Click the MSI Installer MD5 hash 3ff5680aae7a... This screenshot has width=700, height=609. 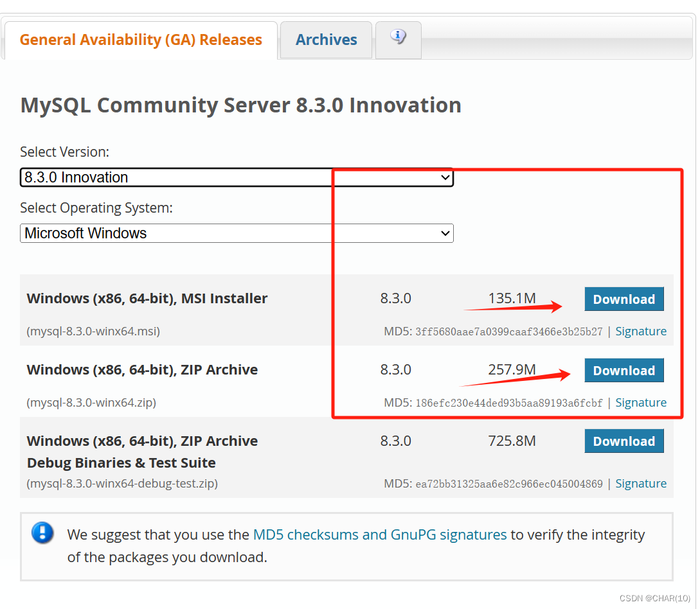509,332
